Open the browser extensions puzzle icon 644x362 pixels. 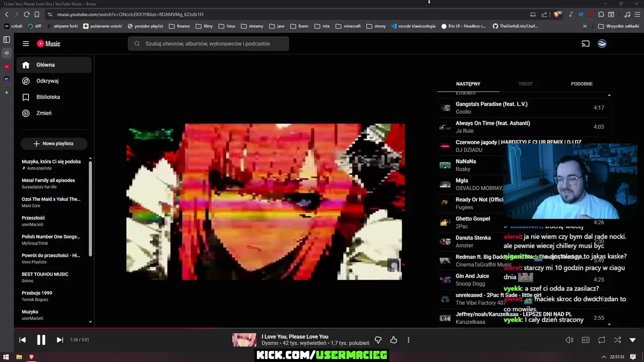tap(601, 15)
